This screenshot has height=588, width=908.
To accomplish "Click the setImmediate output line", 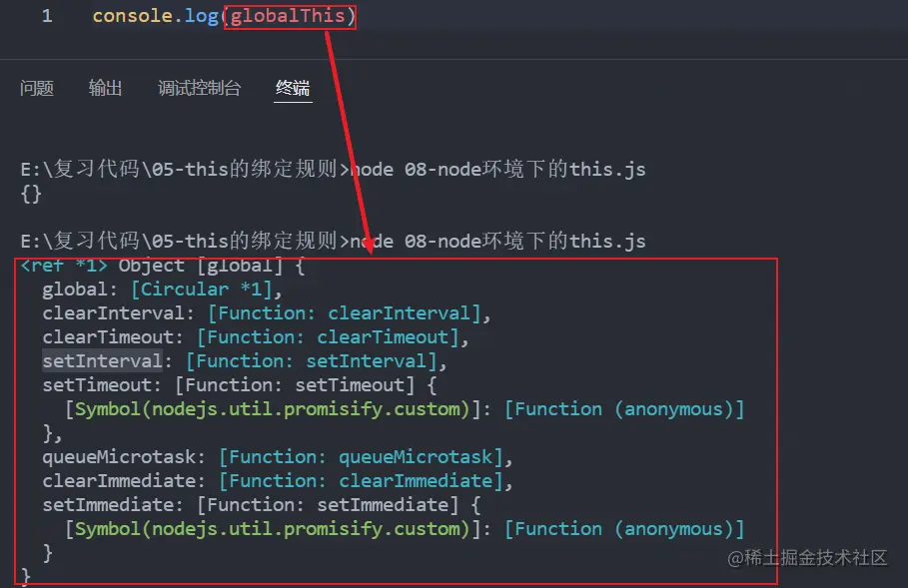I will click(x=261, y=505).
